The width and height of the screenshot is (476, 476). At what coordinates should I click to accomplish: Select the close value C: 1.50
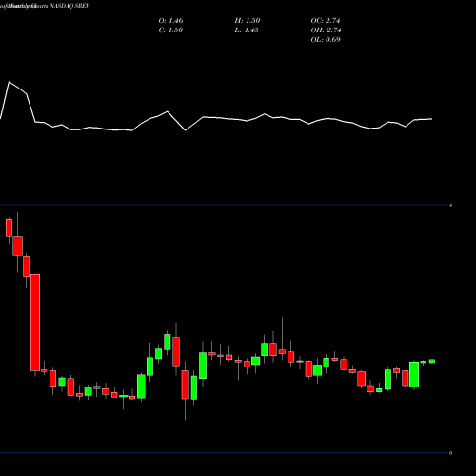170,30
